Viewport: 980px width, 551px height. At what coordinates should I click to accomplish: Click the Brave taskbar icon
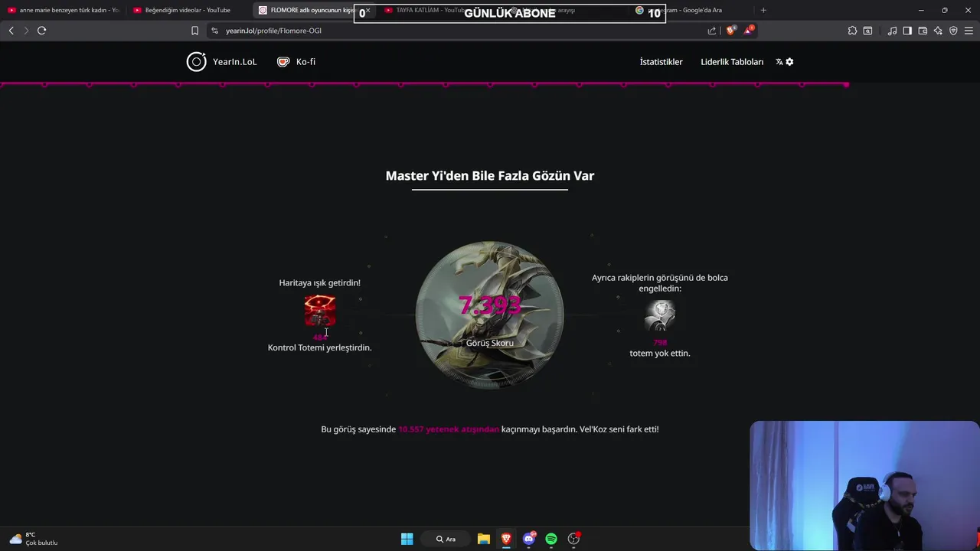point(506,539)
